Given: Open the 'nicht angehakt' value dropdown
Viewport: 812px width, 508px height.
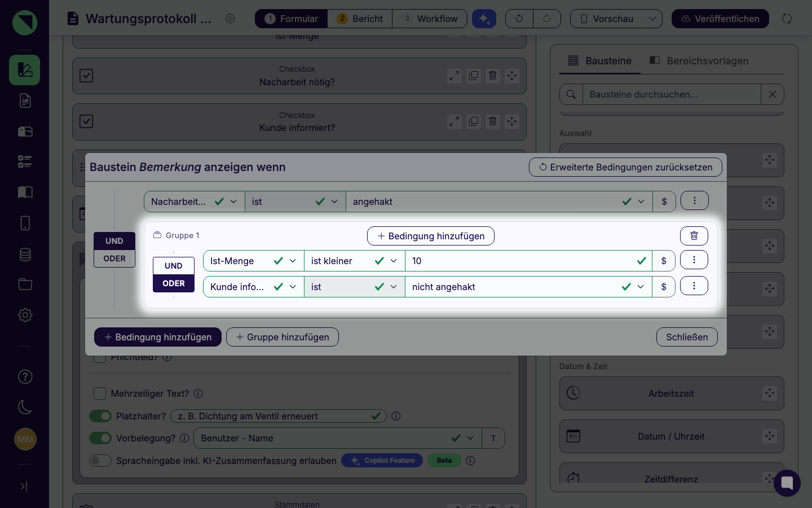Looking at the screenshot, I should point(528,287).
